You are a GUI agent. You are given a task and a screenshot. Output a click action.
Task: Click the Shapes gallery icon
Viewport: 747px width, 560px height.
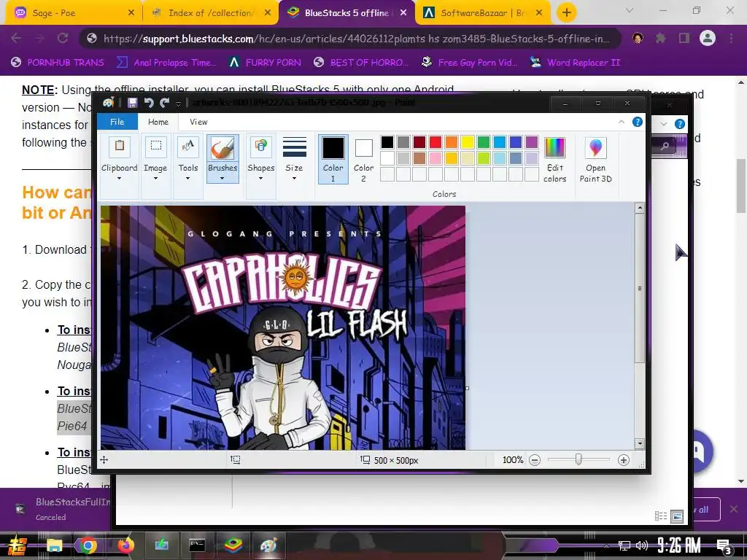coord(260,147)
